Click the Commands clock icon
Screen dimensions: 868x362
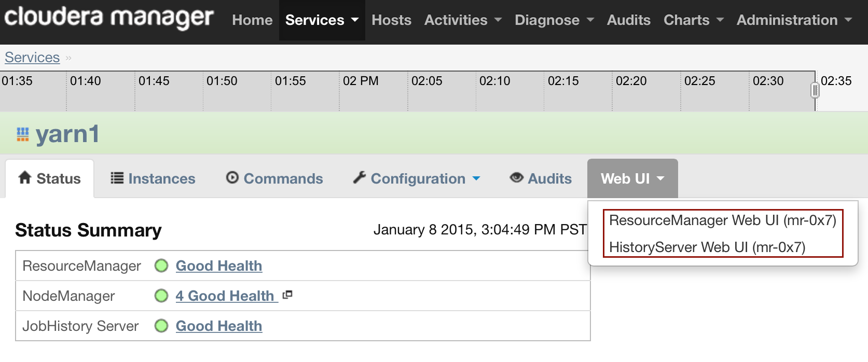[232, 178]
